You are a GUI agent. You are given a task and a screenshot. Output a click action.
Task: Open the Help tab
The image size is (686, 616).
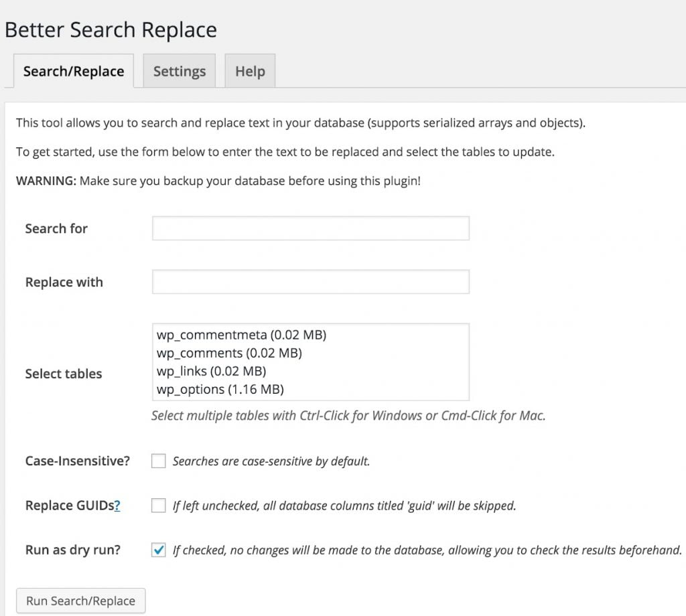pyautogui.click(x=250, y=72)
